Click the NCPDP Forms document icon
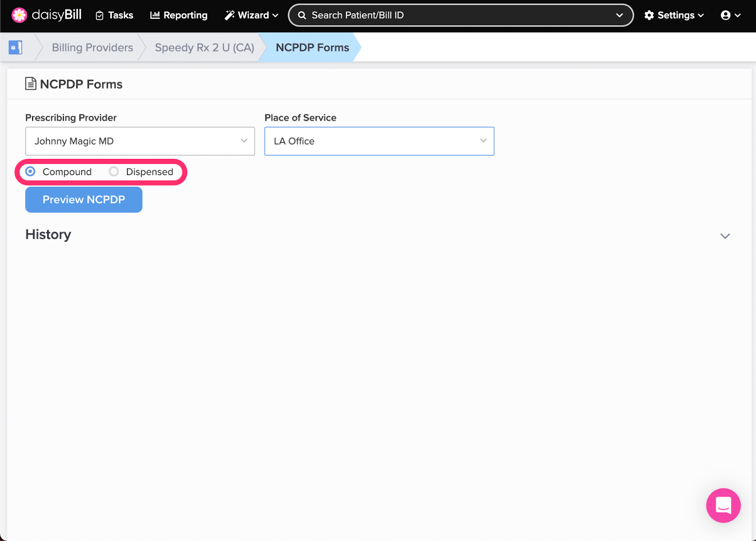The height and width of the screenshot is (541, 756). click(x=31, y=84)
